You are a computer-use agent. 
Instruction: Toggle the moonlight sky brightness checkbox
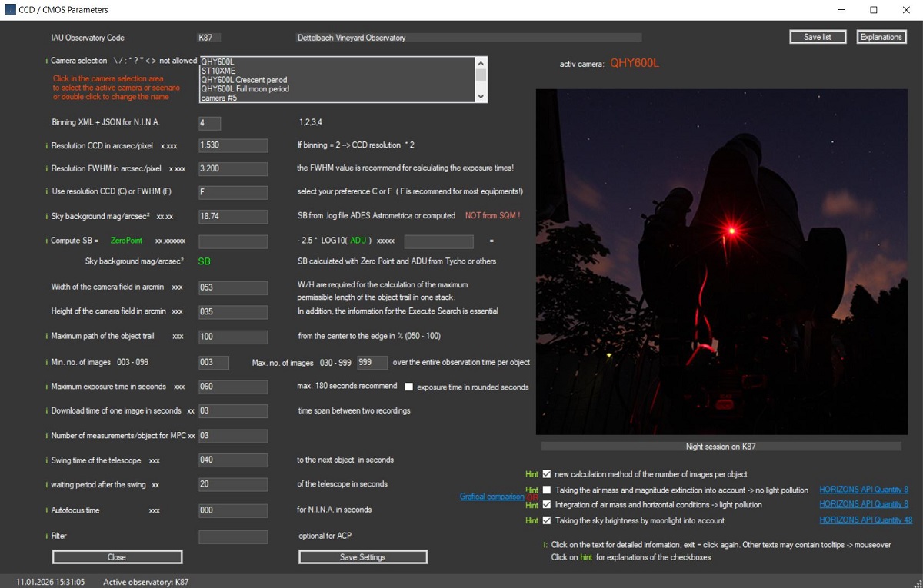pos(547,520)
